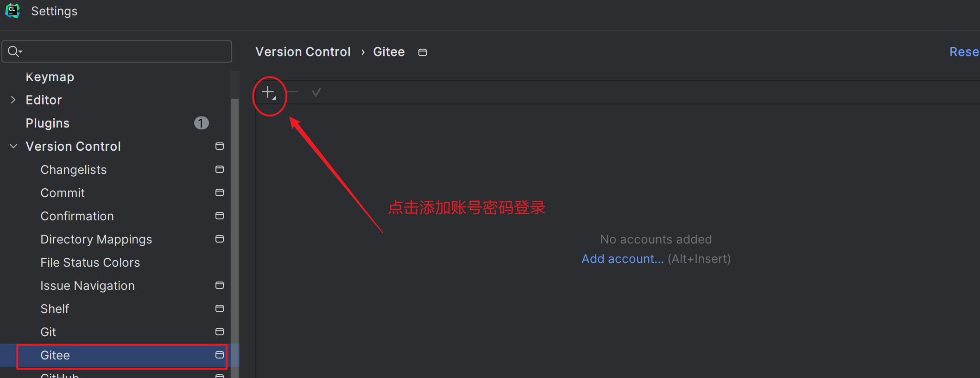Click the project-level icon beside Gitee breadcrumb
Viewport: 980px width, 378px height.
(423, 52)
